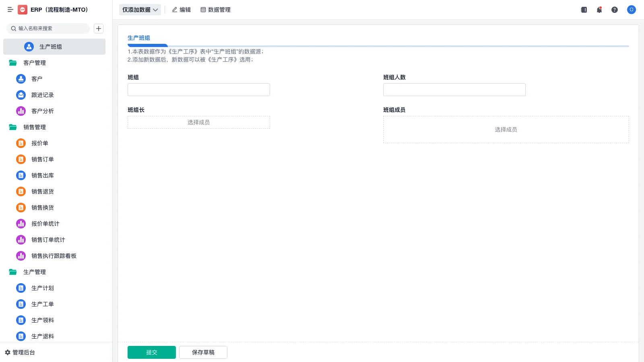Image resolution: width=644 pixels, height=362 pixels.
Task: Open 跟进记录 in the sidebar
Action: pyautogui.click(x=54, y=95)
